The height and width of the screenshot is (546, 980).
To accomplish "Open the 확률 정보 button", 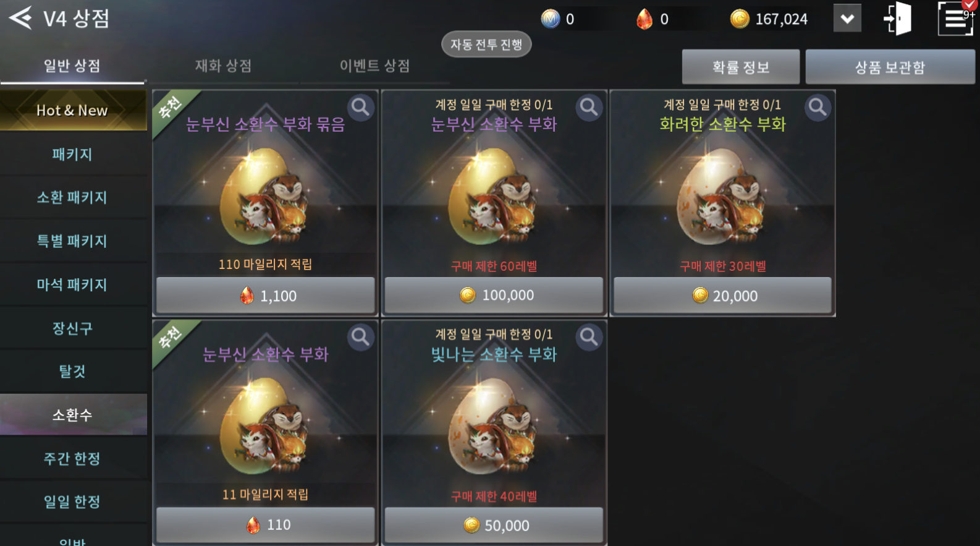I will coord(741,67).
